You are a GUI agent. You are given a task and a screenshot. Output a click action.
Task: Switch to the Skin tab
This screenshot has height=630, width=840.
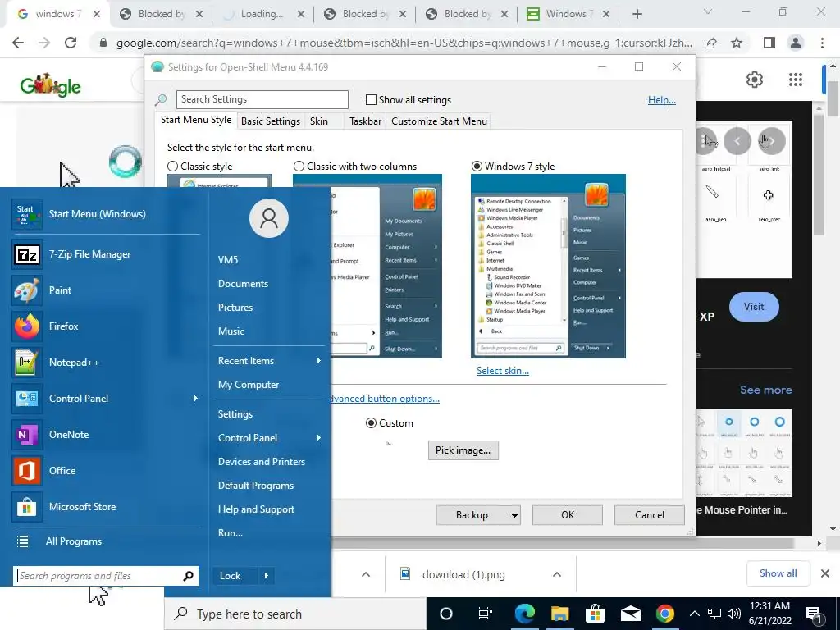point(319,121)
